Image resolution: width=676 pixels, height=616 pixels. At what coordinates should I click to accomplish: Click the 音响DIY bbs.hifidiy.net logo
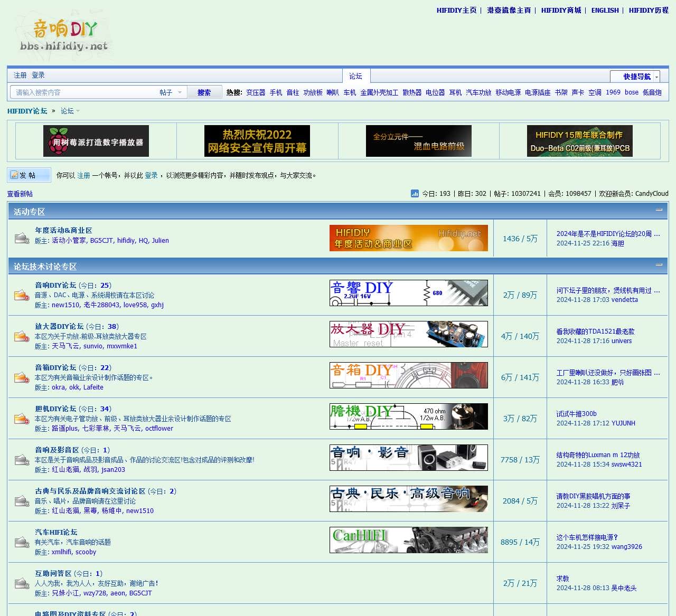[x=64, y=35]
